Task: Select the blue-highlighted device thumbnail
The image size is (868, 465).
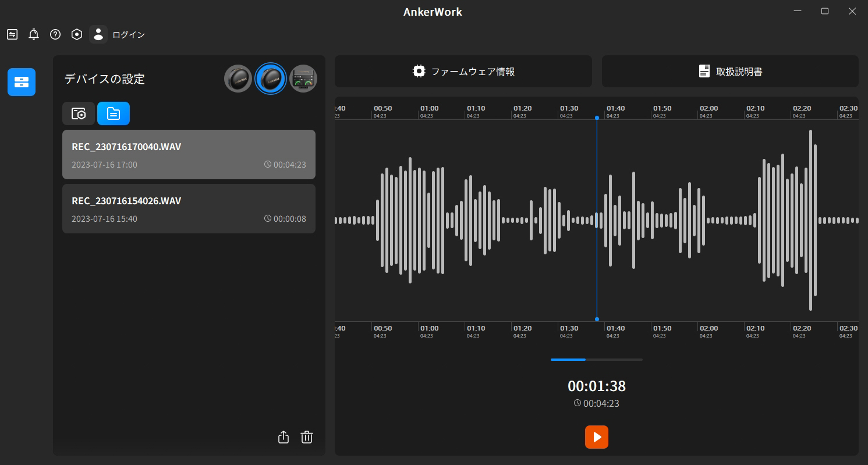Action: click(x=271, y=79)
